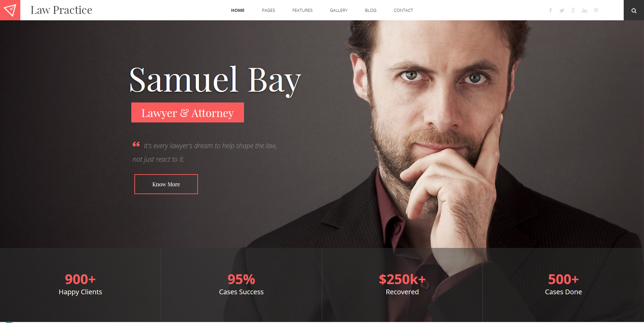Open the PAGES menu
Image resolution: width=644 pixels, height=323 pixels.
click(x=268, y=10)
